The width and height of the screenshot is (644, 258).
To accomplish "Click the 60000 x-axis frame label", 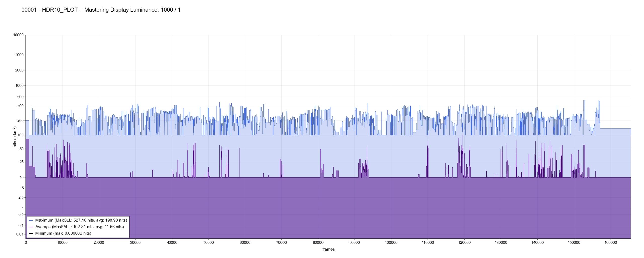I will 245,243.
